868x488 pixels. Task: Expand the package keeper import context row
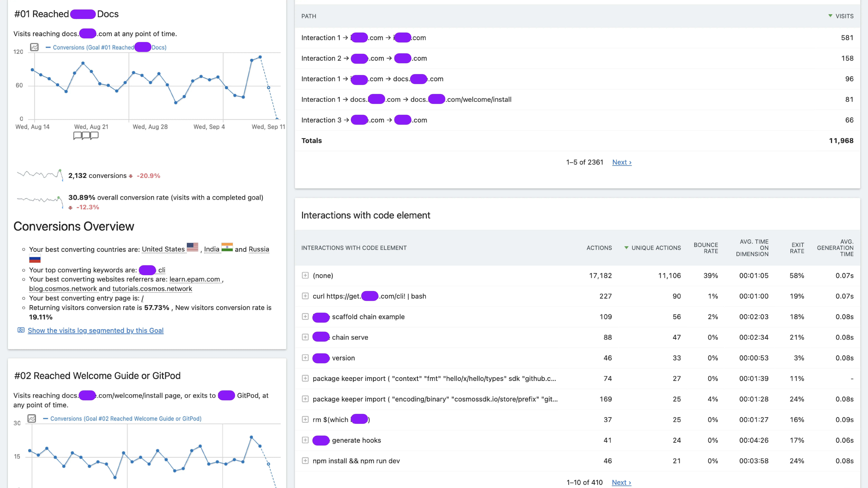(x=305, y=378)
